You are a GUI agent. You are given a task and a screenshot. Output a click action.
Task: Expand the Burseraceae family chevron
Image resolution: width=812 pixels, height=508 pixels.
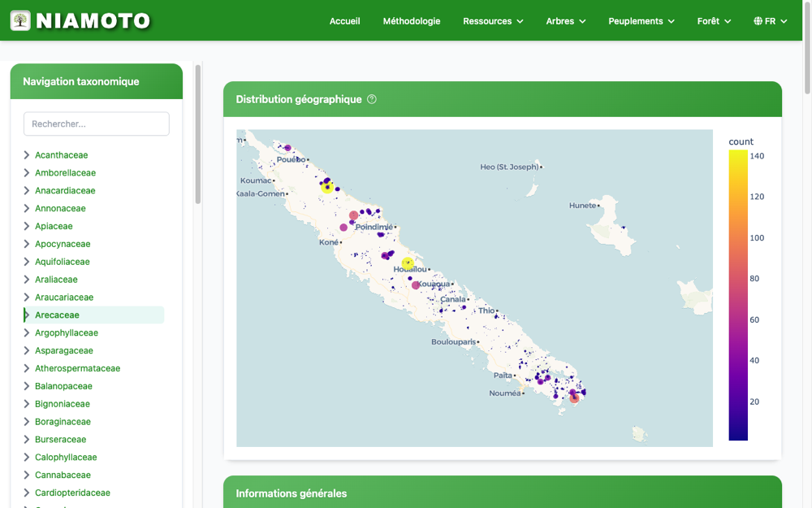(x=27, y=439)
